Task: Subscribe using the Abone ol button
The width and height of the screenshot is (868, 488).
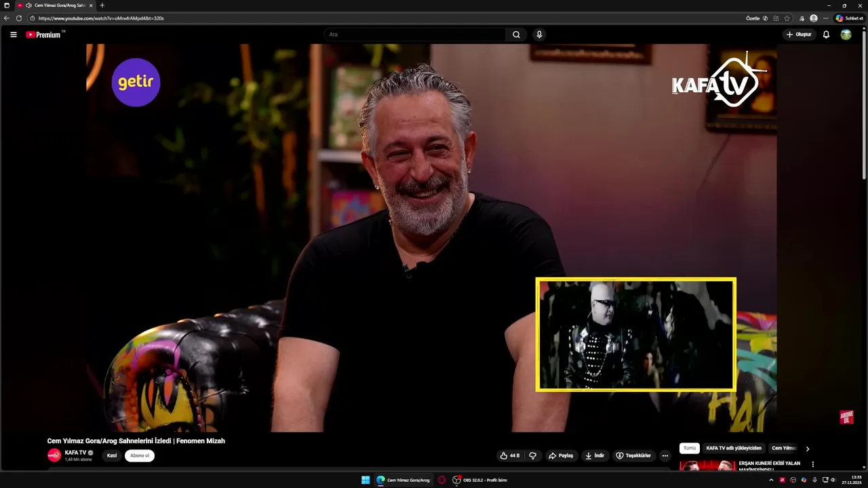Action: coord(140,455)
